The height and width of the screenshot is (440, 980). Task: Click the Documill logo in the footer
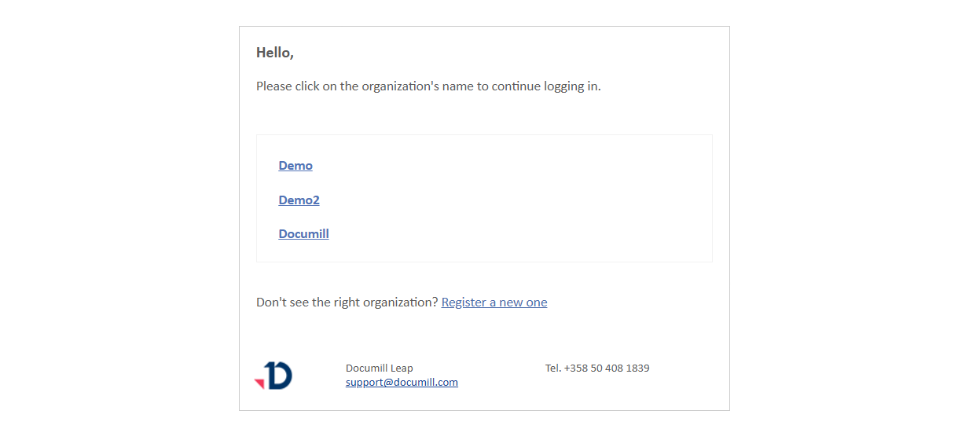click(273, 376)
